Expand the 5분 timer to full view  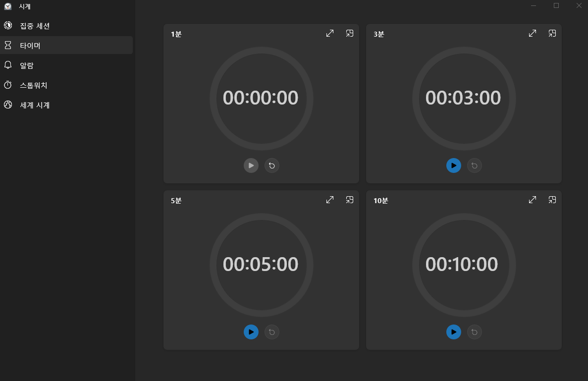click(x=329, y=200)
